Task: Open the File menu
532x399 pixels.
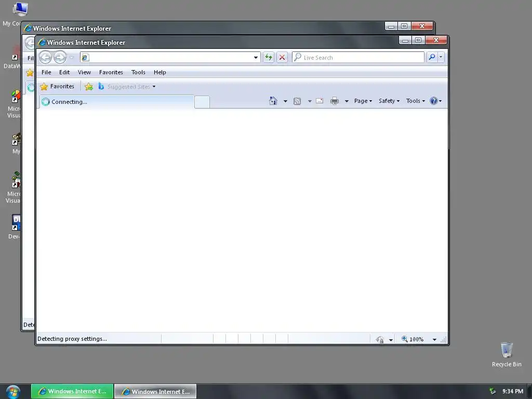Action: click(46, 72)
